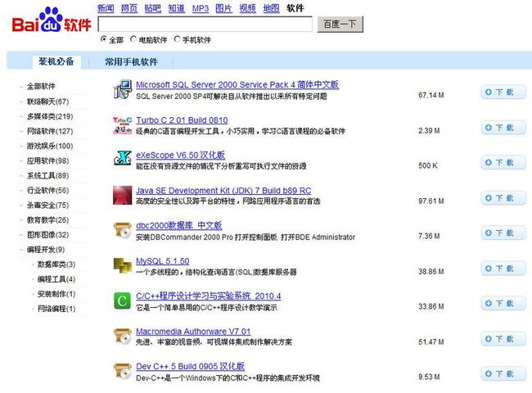Viewport: 532px width, 393px height.
Task: Download dbc2000数据库 中文版
Action: coord(503,233)
